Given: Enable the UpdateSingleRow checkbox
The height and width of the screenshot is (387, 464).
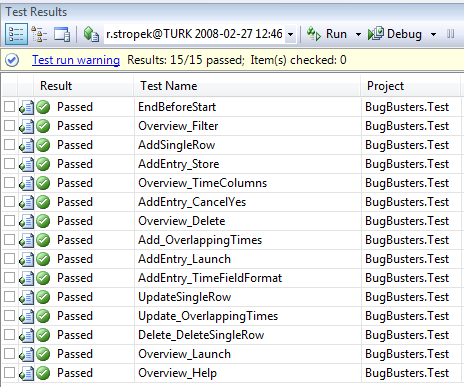Looking at the screenshot, I should point(9,297).
